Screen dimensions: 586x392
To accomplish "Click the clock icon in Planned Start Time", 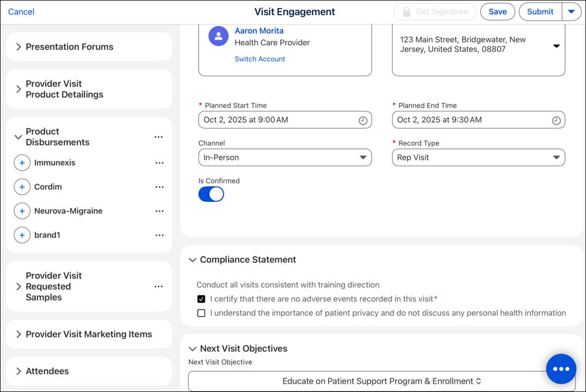I will 363,120.
